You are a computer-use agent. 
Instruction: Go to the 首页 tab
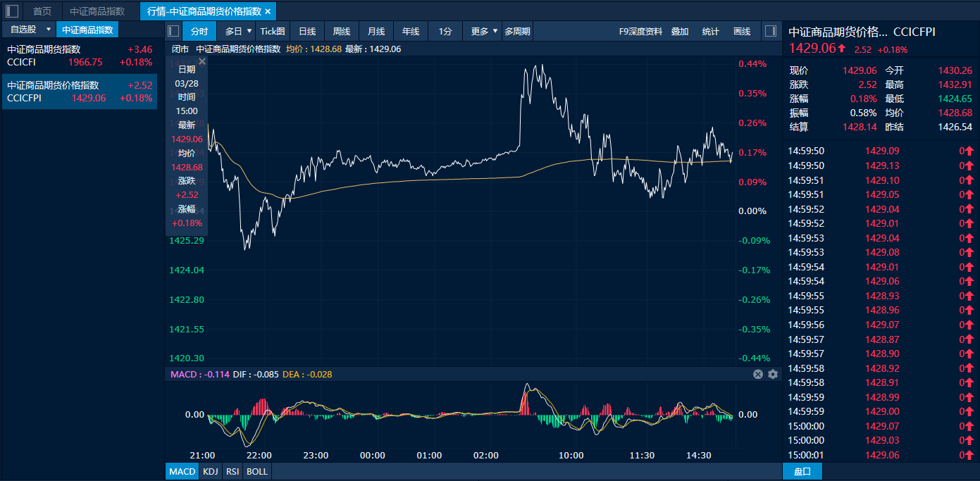click(42, 11)
